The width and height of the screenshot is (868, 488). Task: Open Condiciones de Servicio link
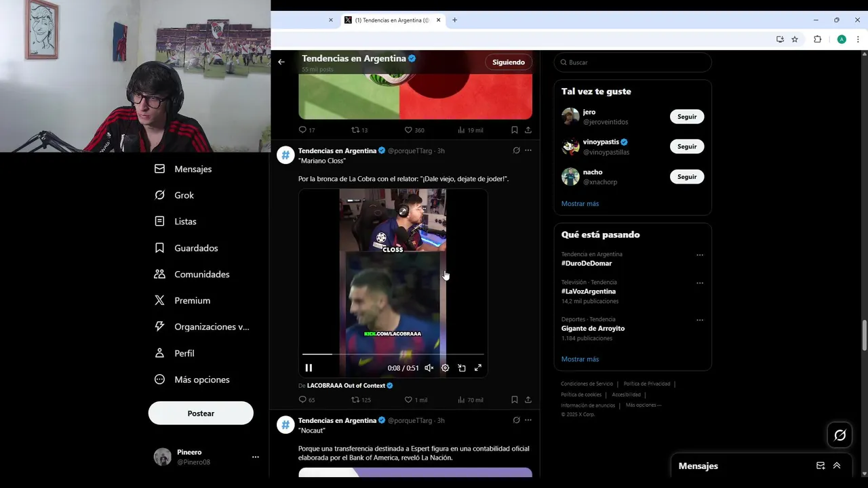click(x=587, y=384)
